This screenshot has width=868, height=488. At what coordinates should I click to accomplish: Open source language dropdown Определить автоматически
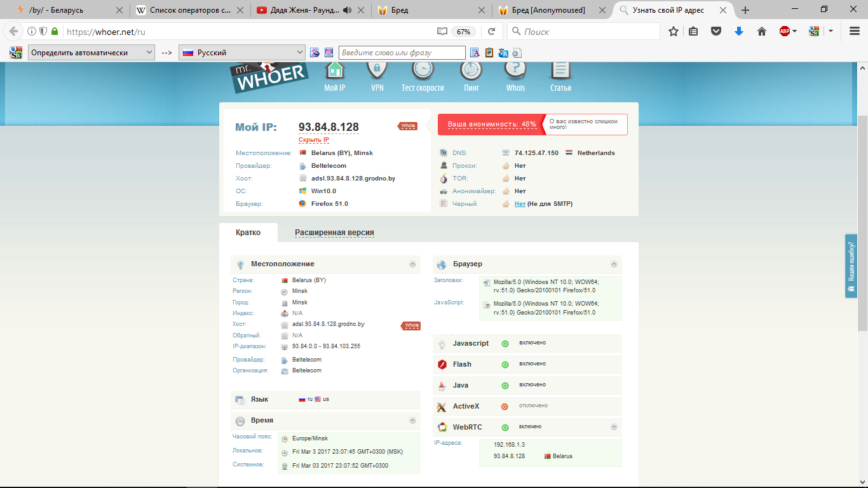92,53
